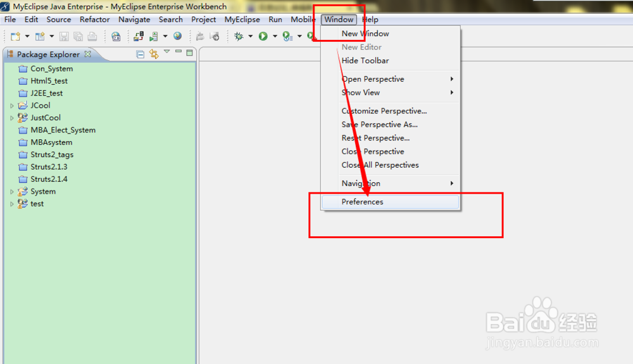Select the System project name

coord(43,191)
